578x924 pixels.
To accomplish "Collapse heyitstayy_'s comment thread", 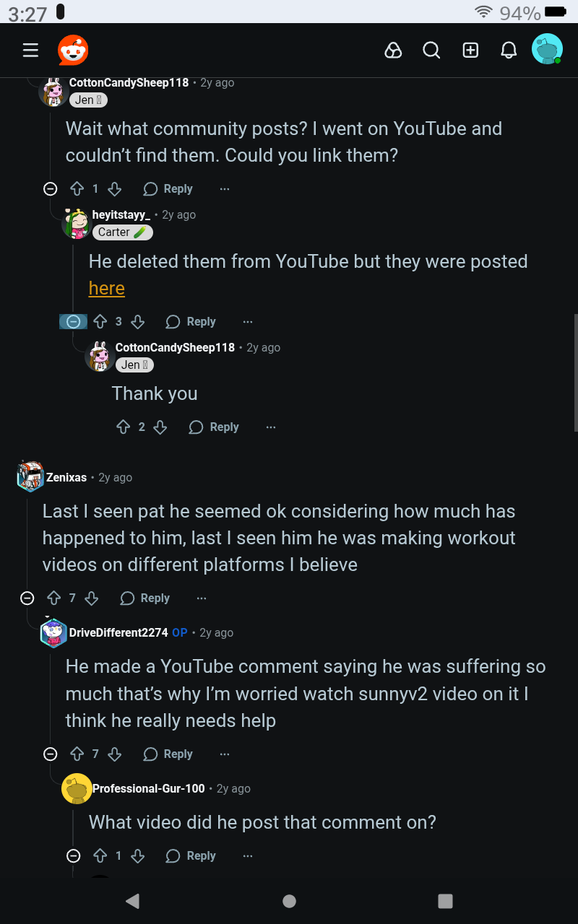I will (x=73, y=322).
